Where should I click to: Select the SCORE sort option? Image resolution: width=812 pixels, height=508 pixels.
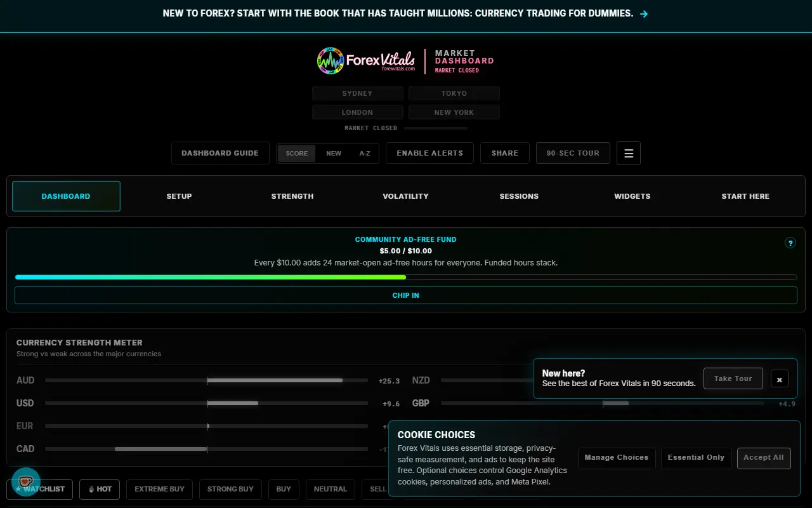click(x=297, y=153)
